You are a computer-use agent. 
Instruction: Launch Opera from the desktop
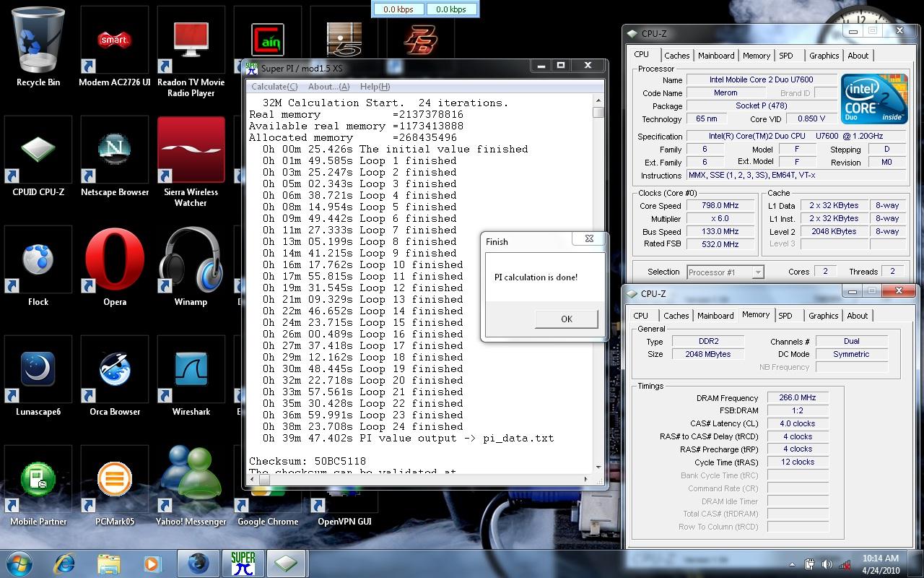115,267
